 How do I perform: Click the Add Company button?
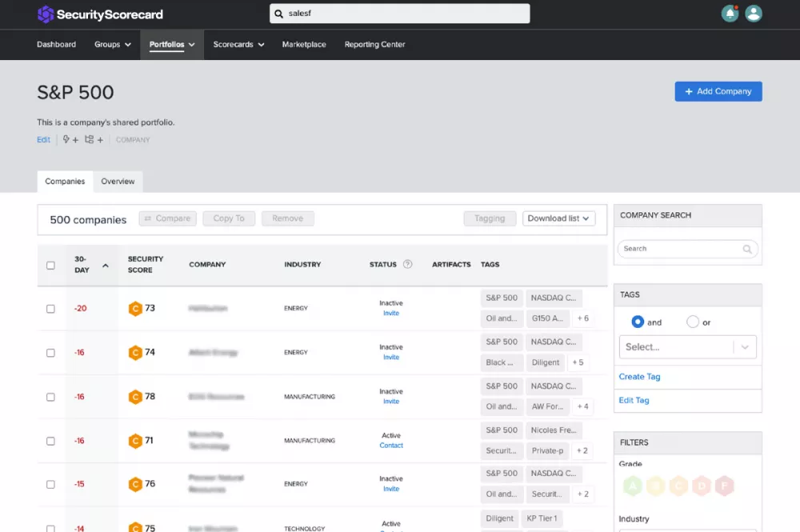[718, 91]
